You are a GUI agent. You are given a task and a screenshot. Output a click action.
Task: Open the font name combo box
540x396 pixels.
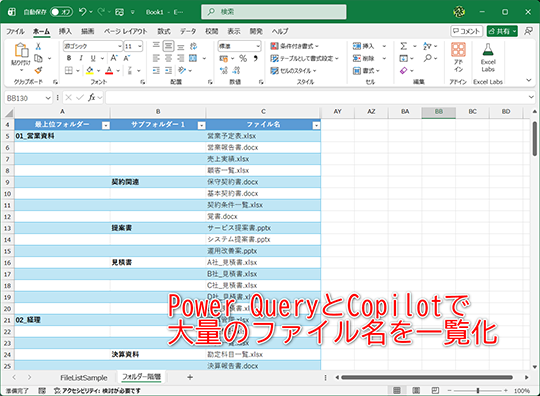93,46
